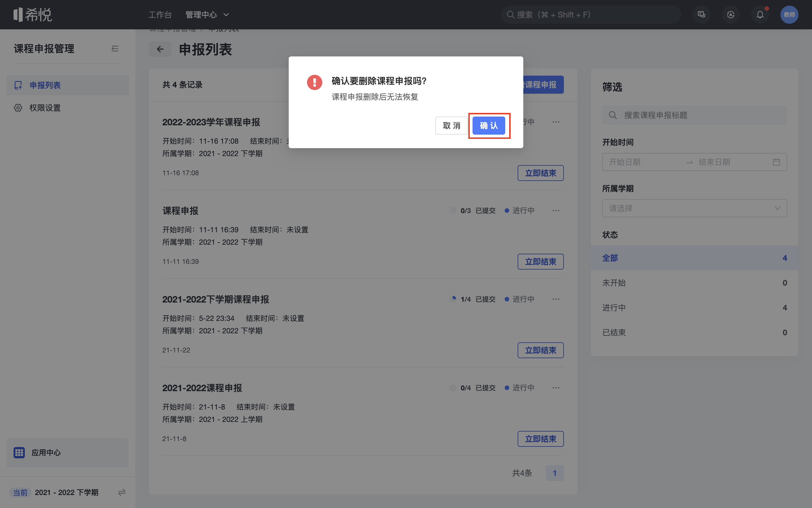The height and width of the screenshot is (508, 812).
Task: Filter status by 已结束
Action: point(694,333)
